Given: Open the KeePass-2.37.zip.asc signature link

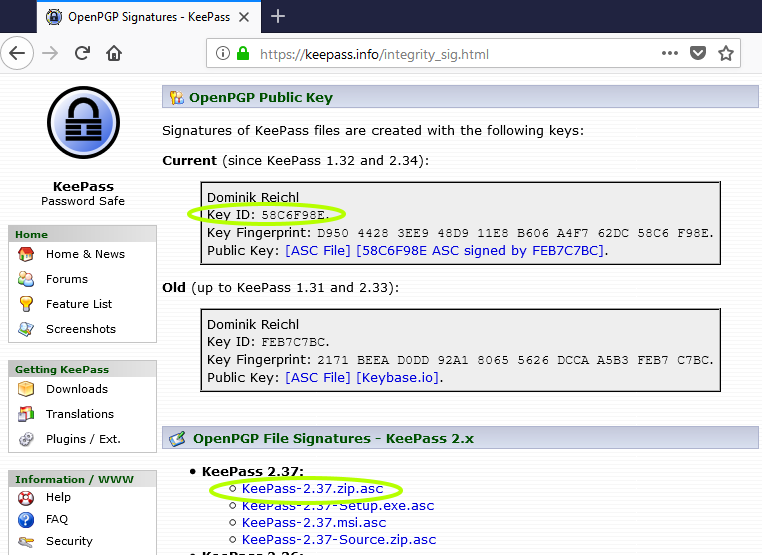Looking at the screenshot, I should (x=312, y=489).
